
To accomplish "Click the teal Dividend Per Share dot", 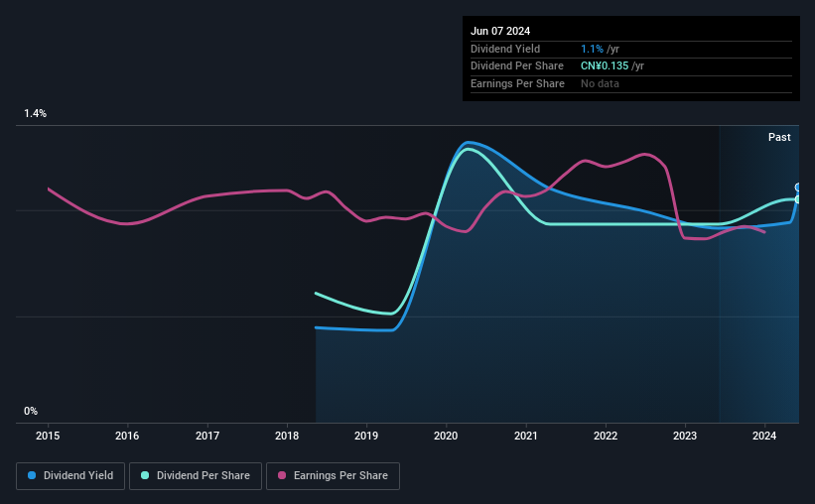I will click(145, 475).
